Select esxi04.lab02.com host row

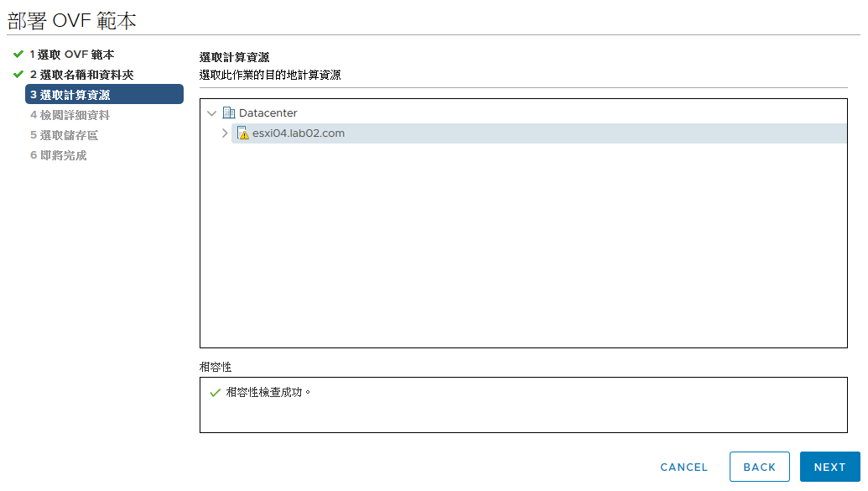click(x=538, y=133)
